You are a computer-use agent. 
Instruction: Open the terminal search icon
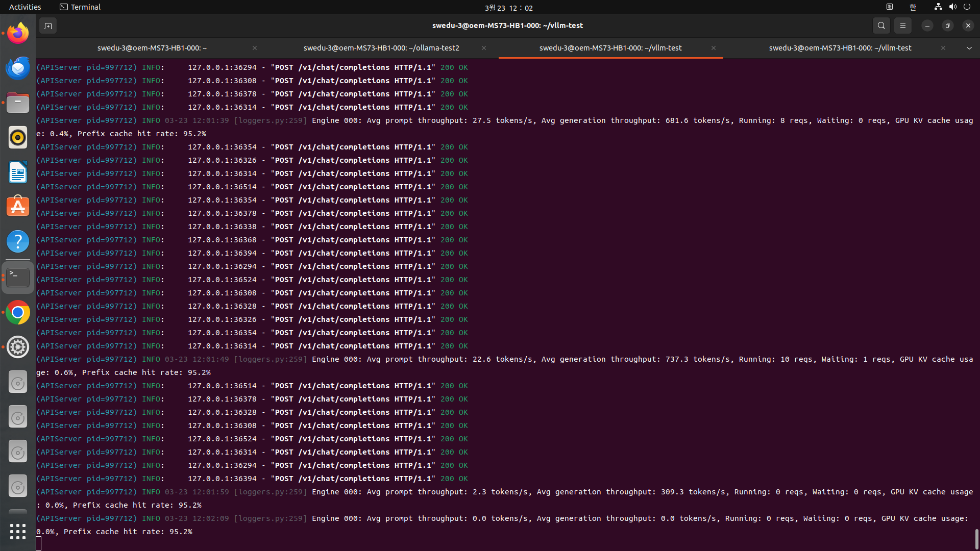tap(881, 26)
